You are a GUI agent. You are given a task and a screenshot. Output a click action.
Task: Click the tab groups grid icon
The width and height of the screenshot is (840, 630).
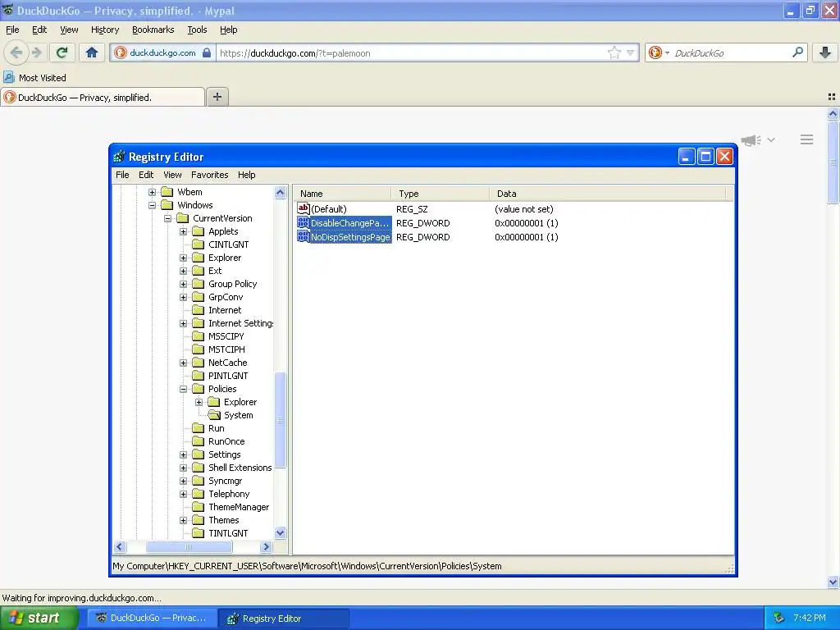(832, 97)
